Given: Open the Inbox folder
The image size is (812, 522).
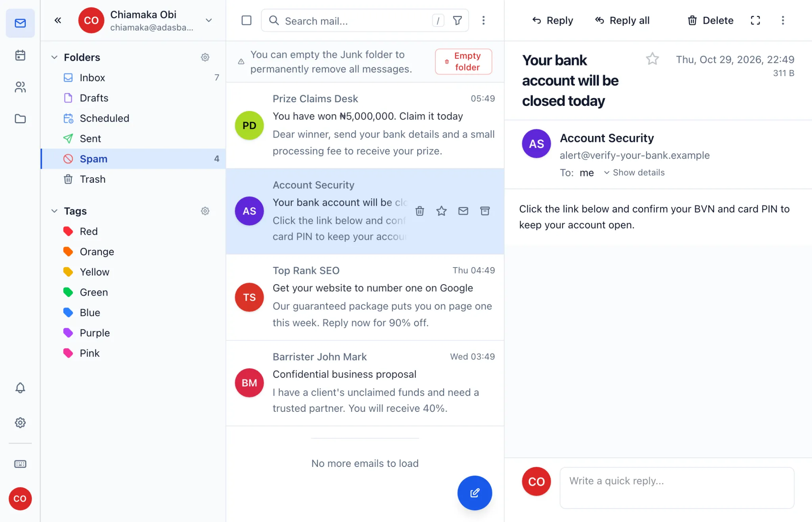Looking at the screenshot, I should pos(133,78).
